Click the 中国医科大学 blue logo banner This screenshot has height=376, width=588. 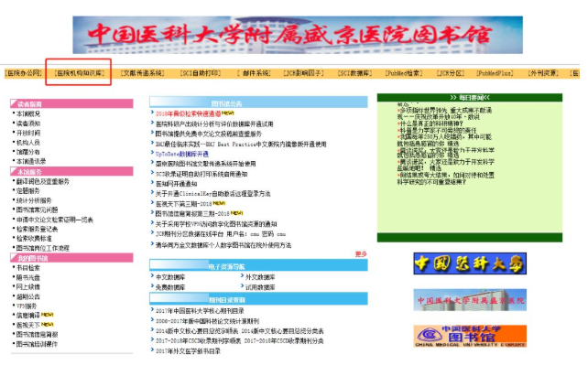470,263
